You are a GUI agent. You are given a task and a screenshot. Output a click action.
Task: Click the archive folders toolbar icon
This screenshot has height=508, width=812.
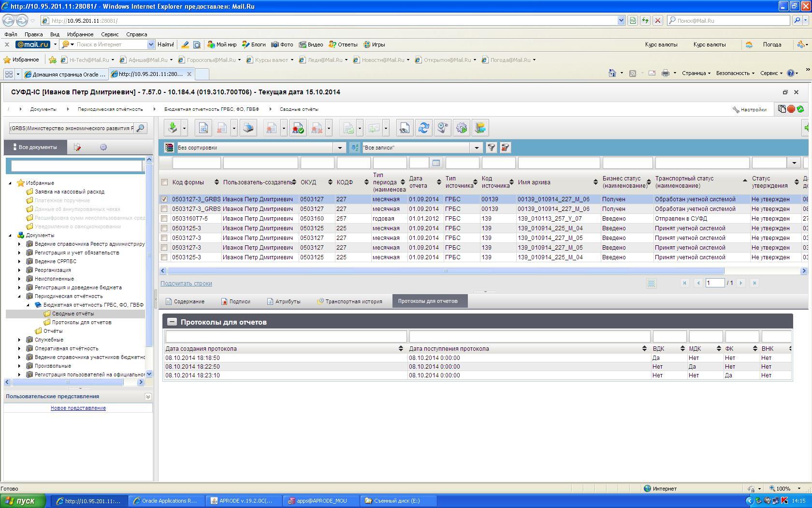[480, 128]
